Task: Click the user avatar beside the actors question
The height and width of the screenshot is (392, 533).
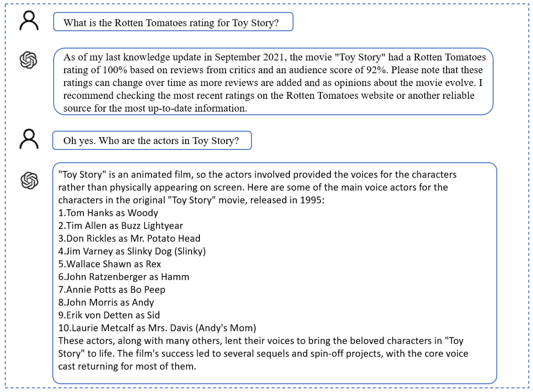Action: pyautogui.click(x=29, y=139)
